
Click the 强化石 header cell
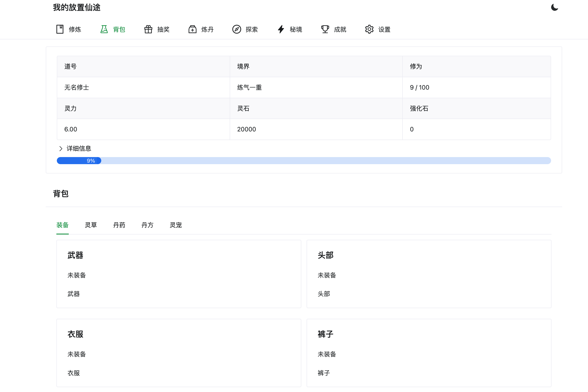477,108
